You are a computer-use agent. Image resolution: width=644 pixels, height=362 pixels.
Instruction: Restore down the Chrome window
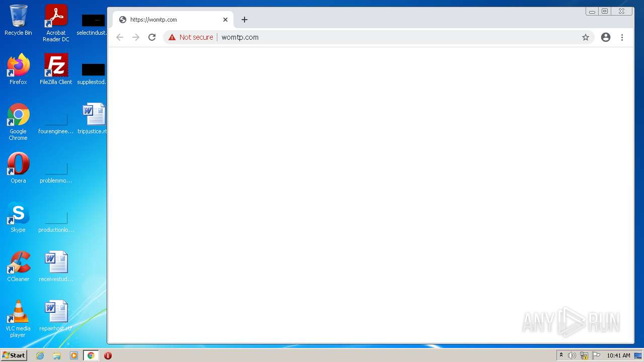605,11
